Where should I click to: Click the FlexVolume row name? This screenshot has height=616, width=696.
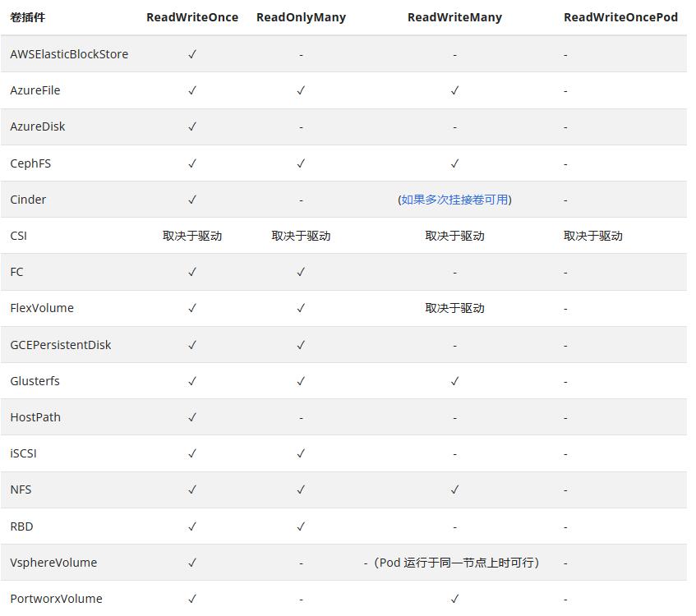[x=42, y=308]
